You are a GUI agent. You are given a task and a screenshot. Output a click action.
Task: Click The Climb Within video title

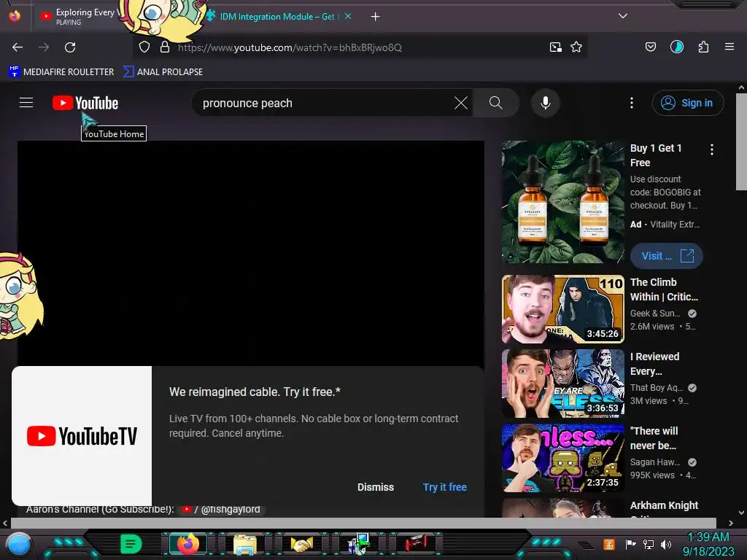(x=664, y=289)
